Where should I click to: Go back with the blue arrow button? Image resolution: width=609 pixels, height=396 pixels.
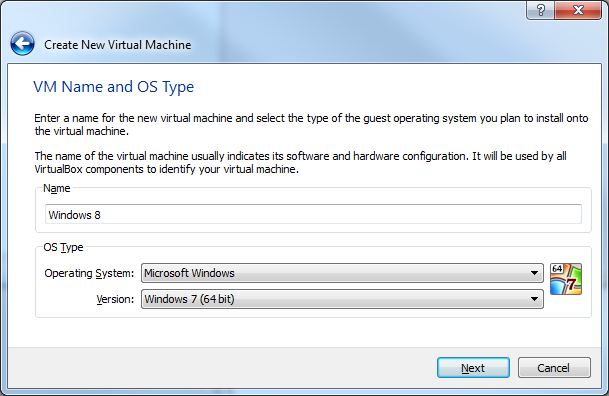pyautogui.click(x=23, y=43)
